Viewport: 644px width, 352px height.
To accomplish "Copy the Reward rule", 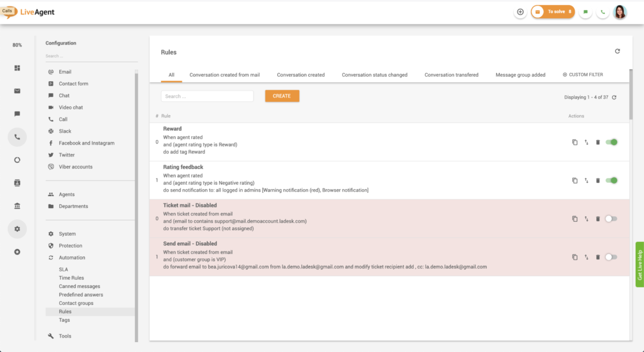I will tap(575, 142).
